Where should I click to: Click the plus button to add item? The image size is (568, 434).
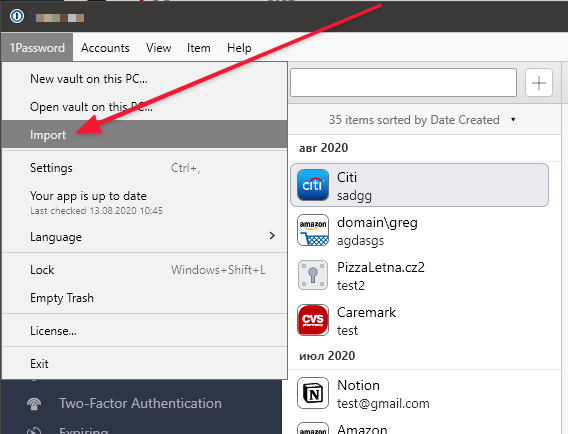[x=539, y=83]
